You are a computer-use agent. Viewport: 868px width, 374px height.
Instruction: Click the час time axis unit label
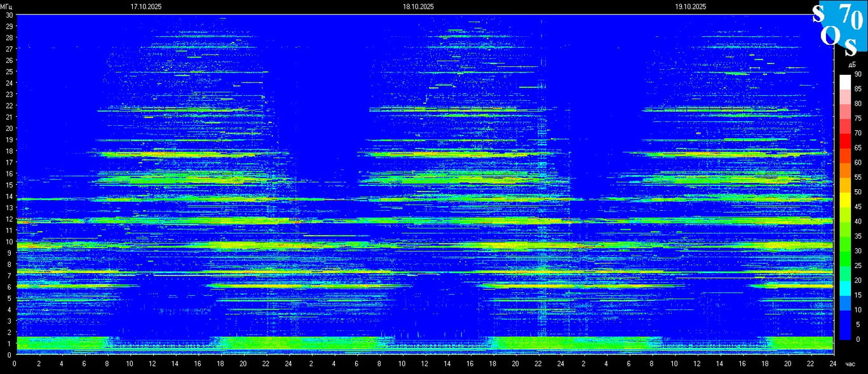pos(850,364)
